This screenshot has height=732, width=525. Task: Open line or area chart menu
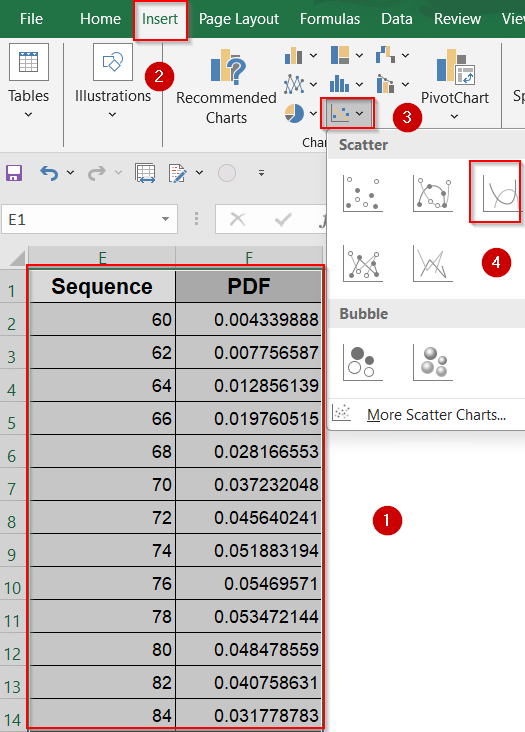pyautogui.click(x=301, y=84)
